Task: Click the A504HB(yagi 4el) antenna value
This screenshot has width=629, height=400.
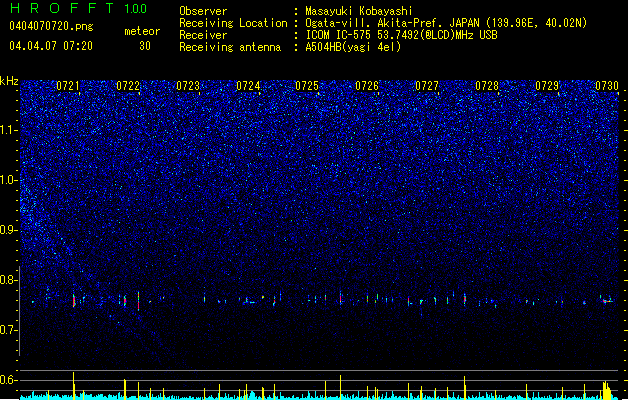Action: coord(353,47)
